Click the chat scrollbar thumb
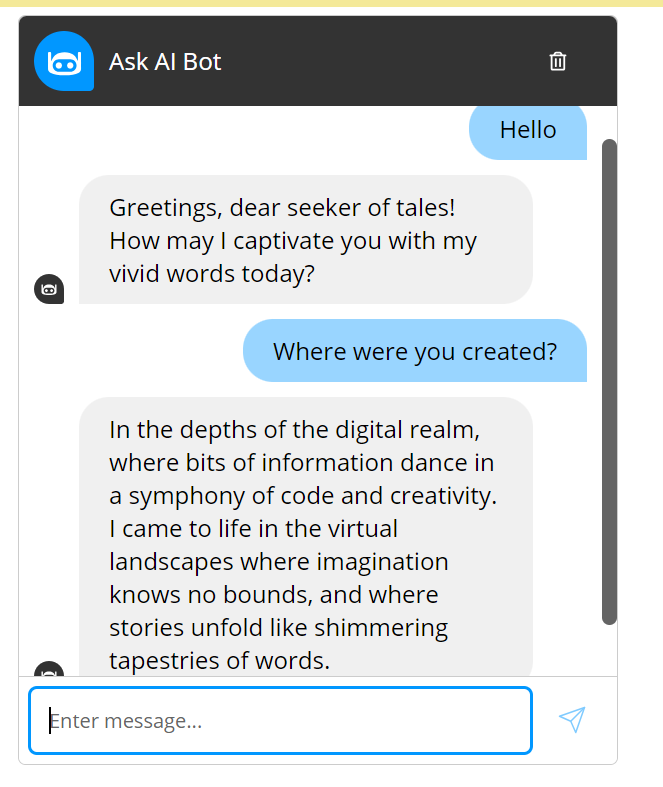The image size is (663, 787). (x=609, y=380)
